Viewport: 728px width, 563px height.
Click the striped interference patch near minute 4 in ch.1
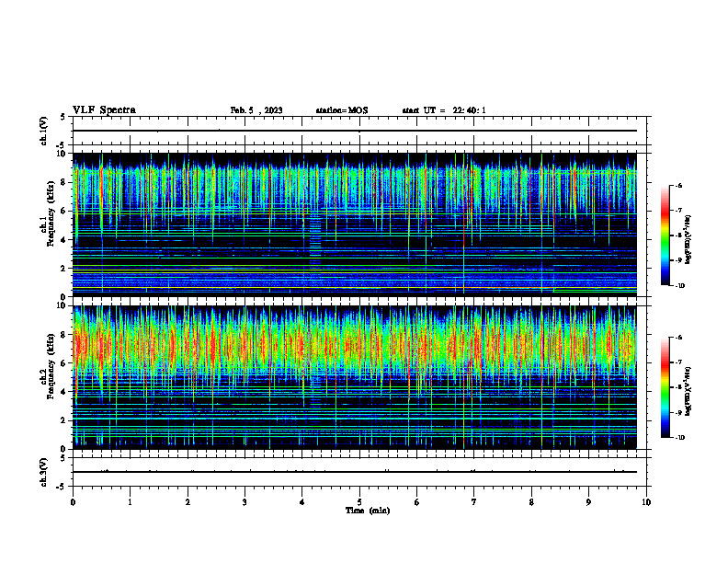click(315, 241)
